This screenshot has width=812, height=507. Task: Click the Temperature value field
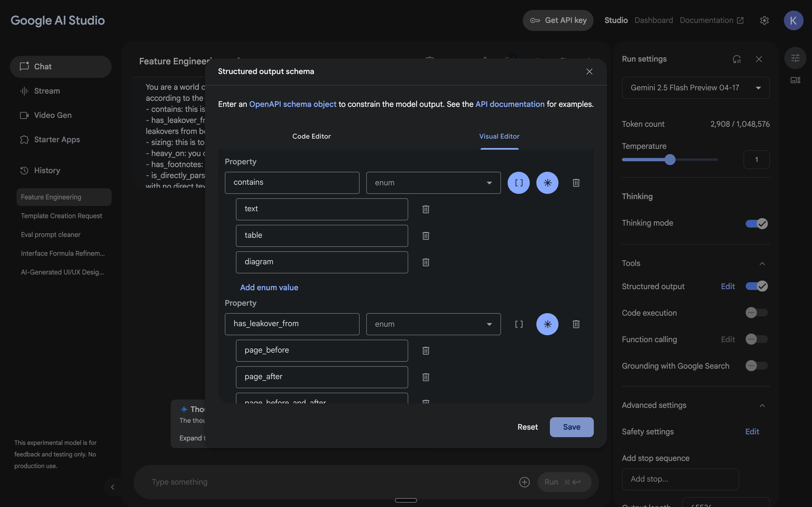[x=756, y=160]
